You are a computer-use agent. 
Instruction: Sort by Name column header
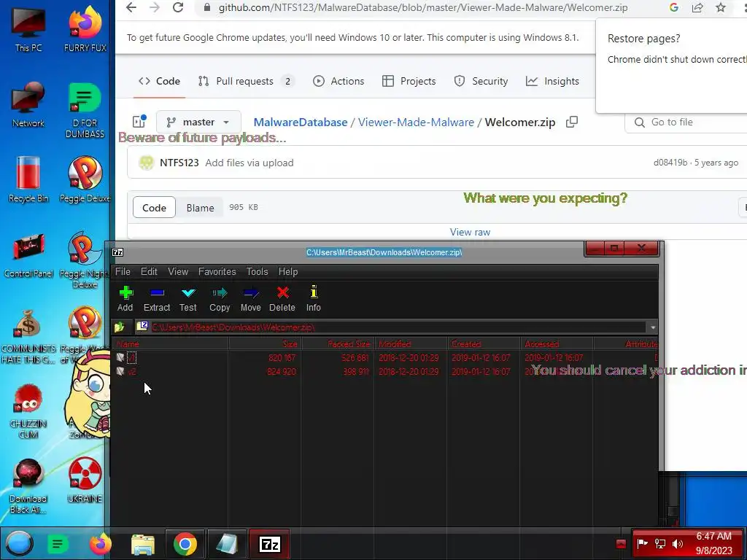click(x=171, y=344)
